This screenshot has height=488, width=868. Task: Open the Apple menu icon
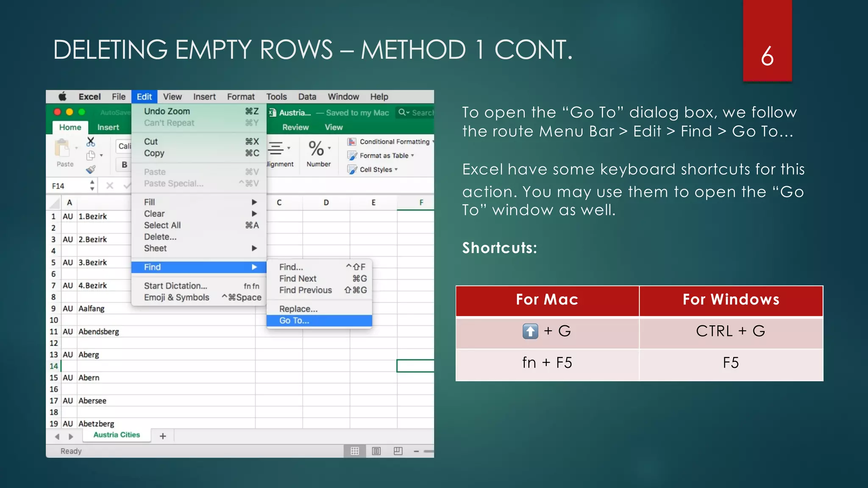tap(62, 97)
